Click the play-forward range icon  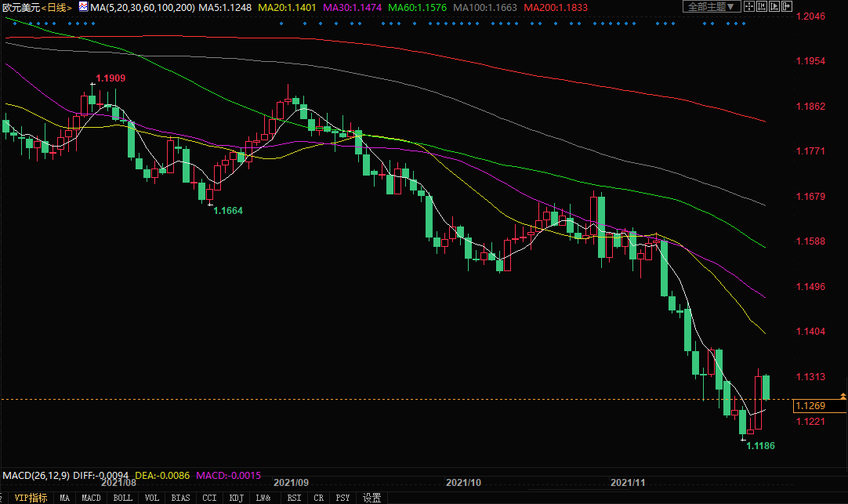coord(774,6)
